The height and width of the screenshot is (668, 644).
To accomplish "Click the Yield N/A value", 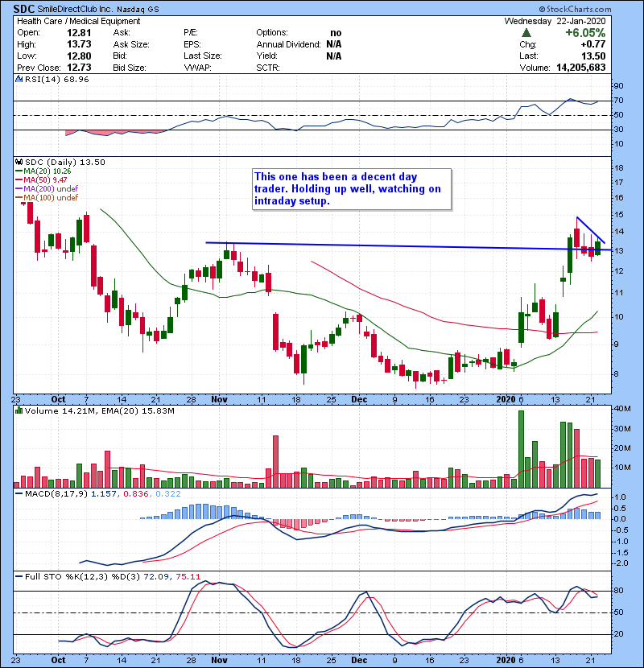I will click(x=334, y=56).
